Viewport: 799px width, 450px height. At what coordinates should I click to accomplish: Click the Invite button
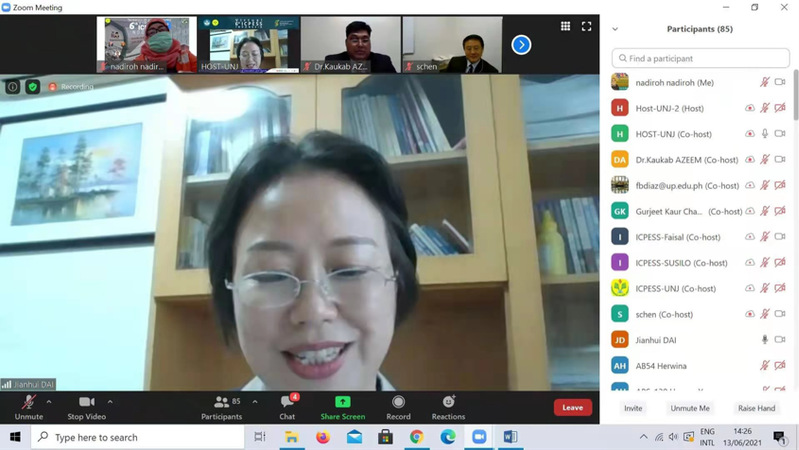point(633,408)
